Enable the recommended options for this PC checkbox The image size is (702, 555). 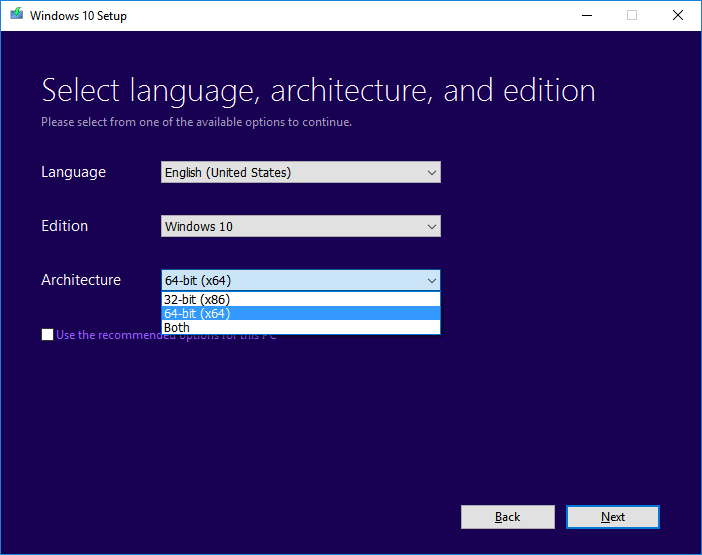(x=48, y=335)
